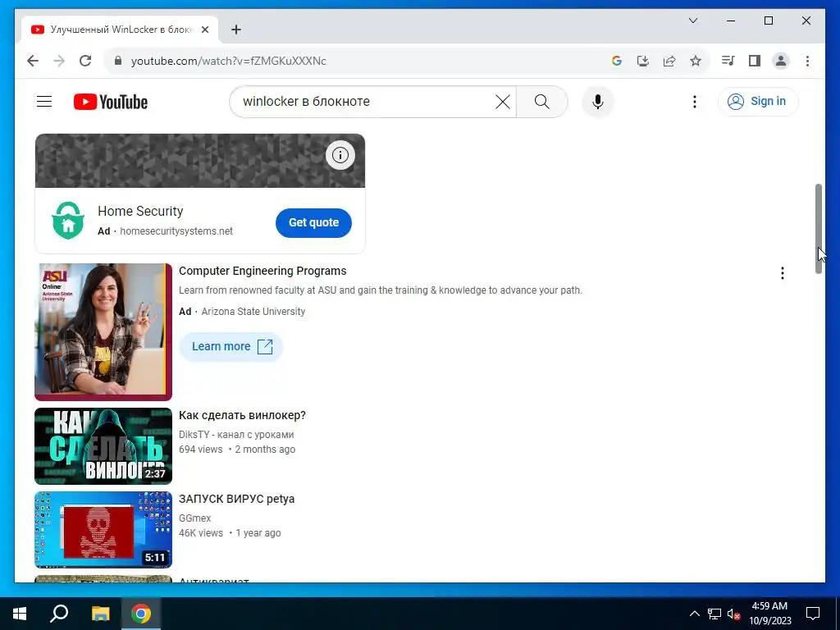Screen dimensions: 840x630
Task: Go to YouTube home via logo
Action: (x=111, y=102)
